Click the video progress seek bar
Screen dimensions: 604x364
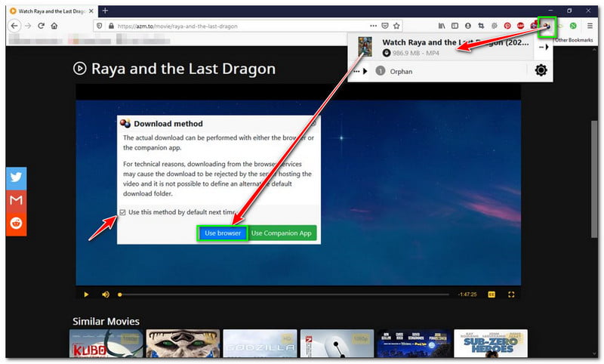(285, 295)
